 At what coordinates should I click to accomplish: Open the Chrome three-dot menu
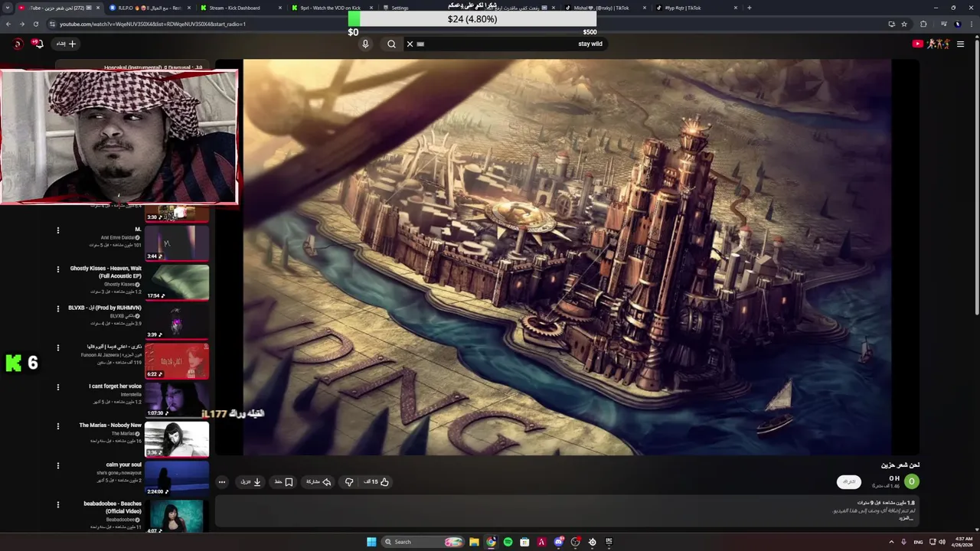pyautogui.click(x=970, y=24)
